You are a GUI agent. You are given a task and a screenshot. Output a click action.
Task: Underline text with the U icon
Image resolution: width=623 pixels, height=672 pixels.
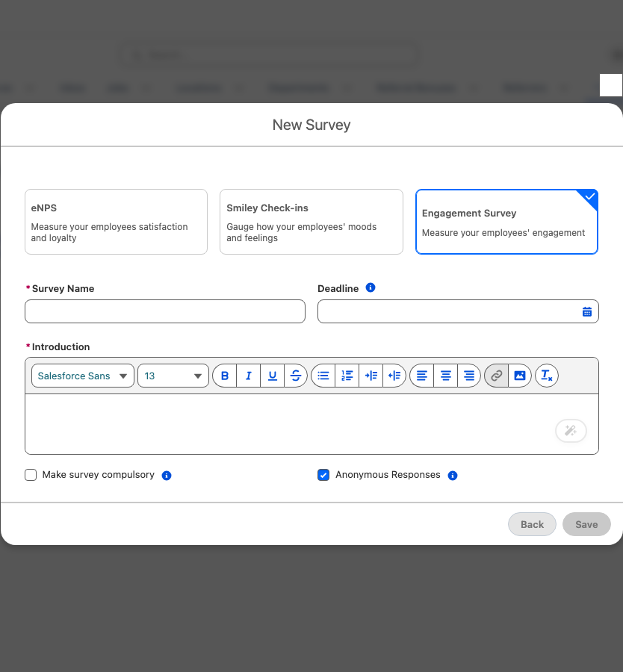[x=272, y=376]
